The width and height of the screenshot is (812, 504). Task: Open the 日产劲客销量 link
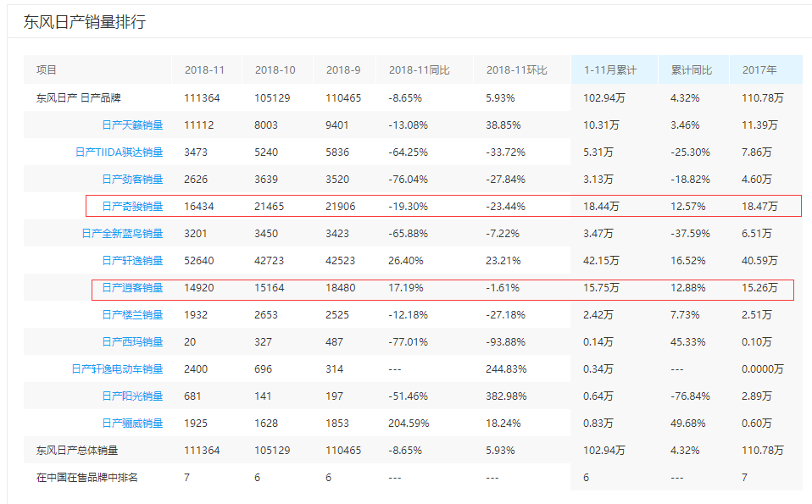(132, 180)
